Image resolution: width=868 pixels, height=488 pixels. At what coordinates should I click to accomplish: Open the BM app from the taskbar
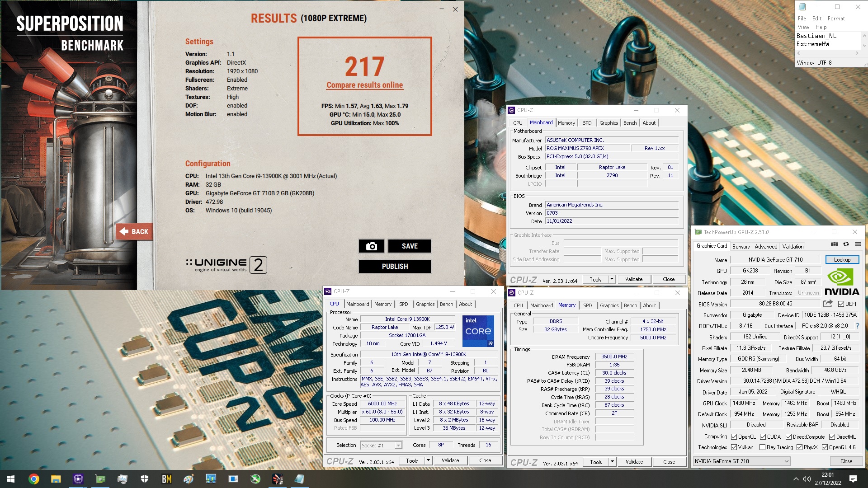[x=167, y=479]
